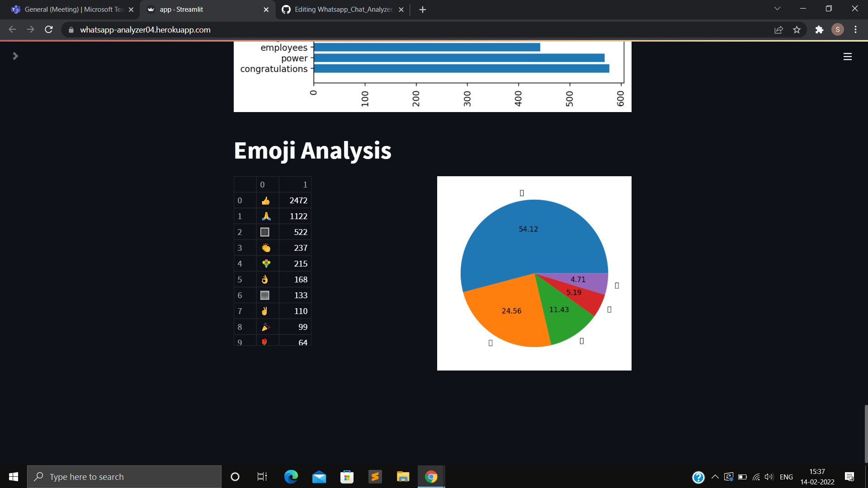The height and width of the screenshot is (488, 868).
Task: Open the browser extensions puzzle icon
Action: click(820, 30)
